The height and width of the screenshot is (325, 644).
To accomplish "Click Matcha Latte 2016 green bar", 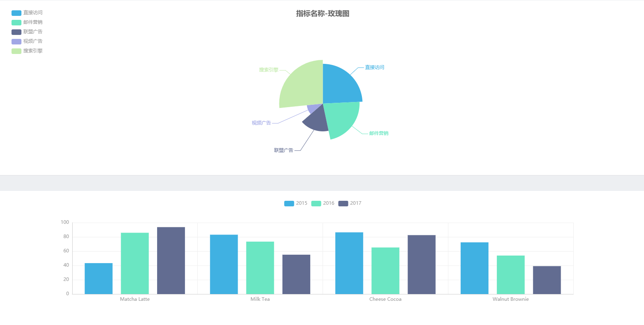I will tap(135, 263).
